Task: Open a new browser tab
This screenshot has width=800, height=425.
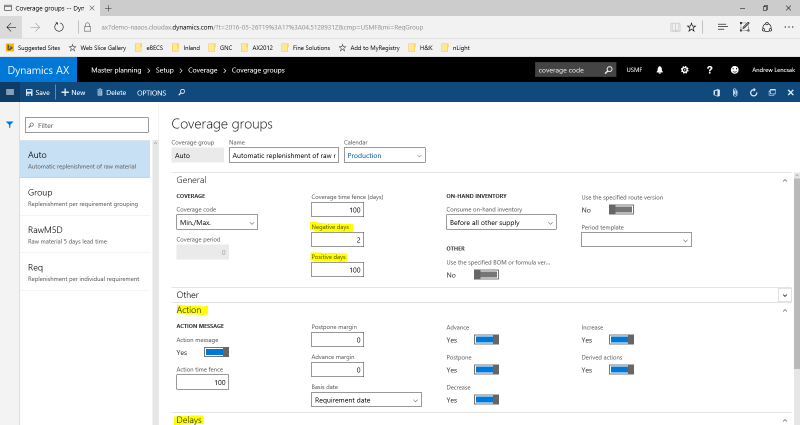Action: (108, 8)
